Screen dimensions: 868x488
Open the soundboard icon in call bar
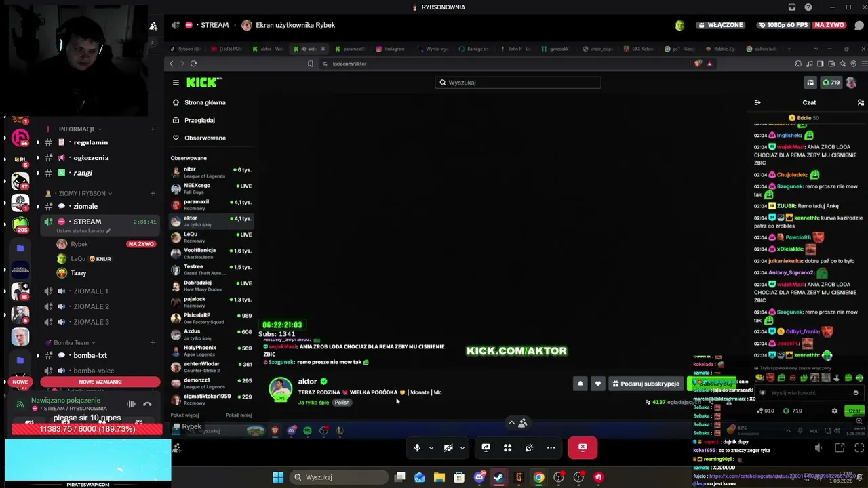[529, 447]
